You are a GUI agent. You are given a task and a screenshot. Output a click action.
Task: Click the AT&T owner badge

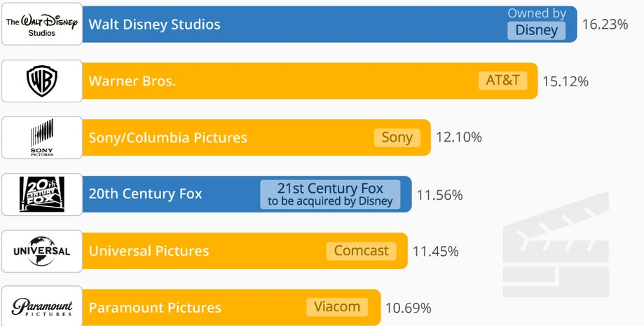[x=502, y=80]
